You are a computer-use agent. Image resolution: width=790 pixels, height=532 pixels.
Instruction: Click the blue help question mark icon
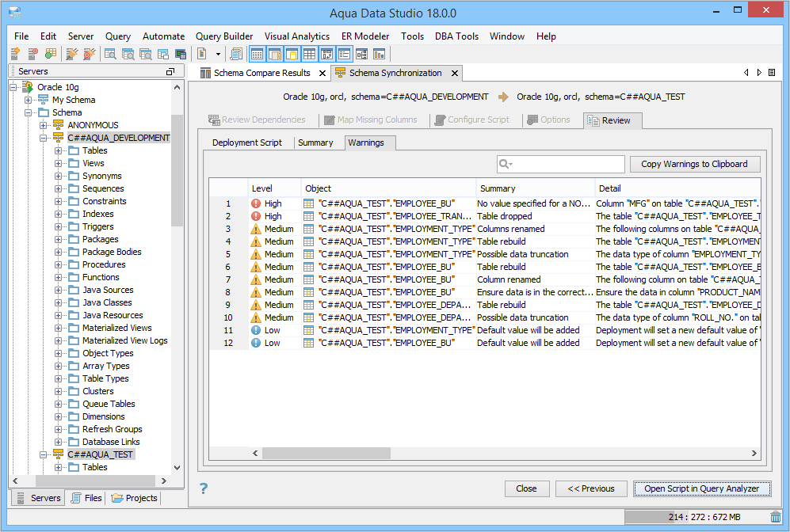(x=204, y=488)
